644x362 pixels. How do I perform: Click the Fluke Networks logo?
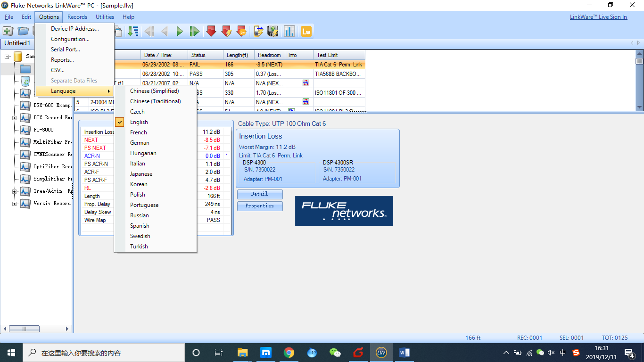[344, 211]
